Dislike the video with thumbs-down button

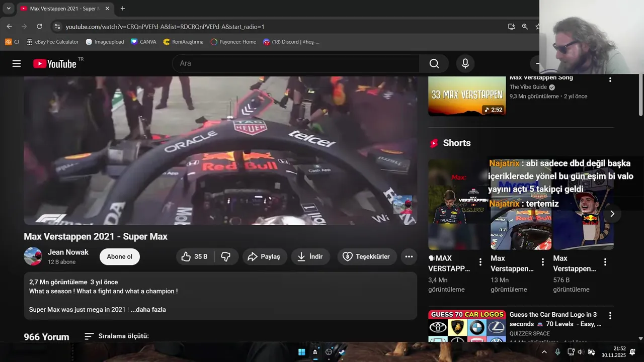226,256
